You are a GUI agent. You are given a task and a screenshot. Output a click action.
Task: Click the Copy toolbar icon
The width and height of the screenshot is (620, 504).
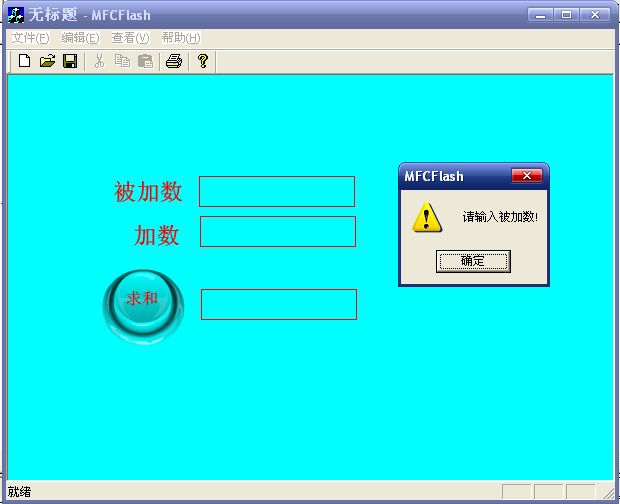[122, 61]
